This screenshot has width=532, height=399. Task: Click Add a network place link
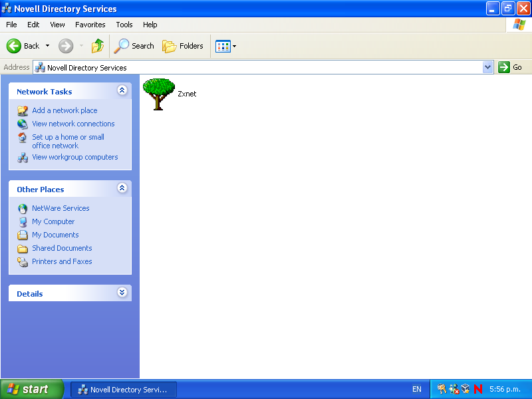click(65, 110)
